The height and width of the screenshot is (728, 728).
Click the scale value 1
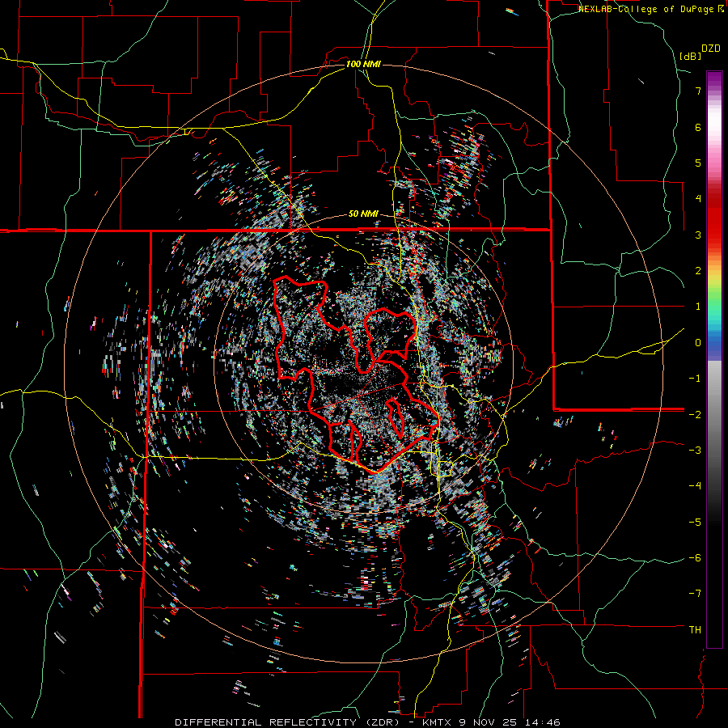click(x=698, y=307)
